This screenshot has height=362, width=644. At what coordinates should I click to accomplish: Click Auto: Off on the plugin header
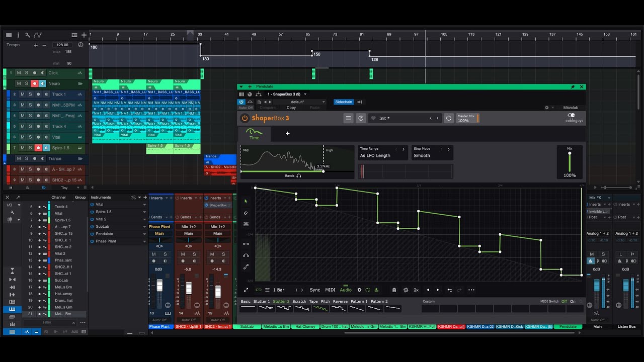pyautogui.click(x=246, y=108)
